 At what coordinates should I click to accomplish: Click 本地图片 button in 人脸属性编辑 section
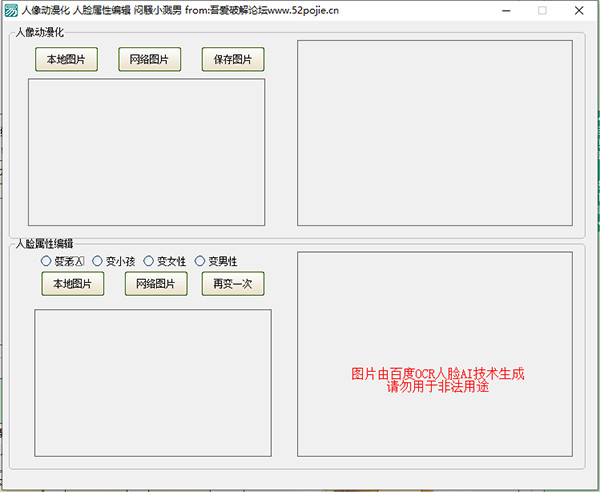tap(73, 283)
